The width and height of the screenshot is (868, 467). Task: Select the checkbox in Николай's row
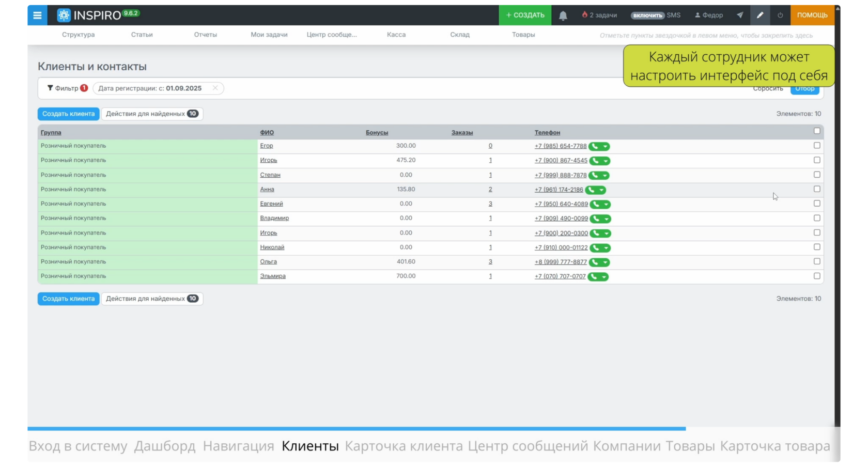817,247
